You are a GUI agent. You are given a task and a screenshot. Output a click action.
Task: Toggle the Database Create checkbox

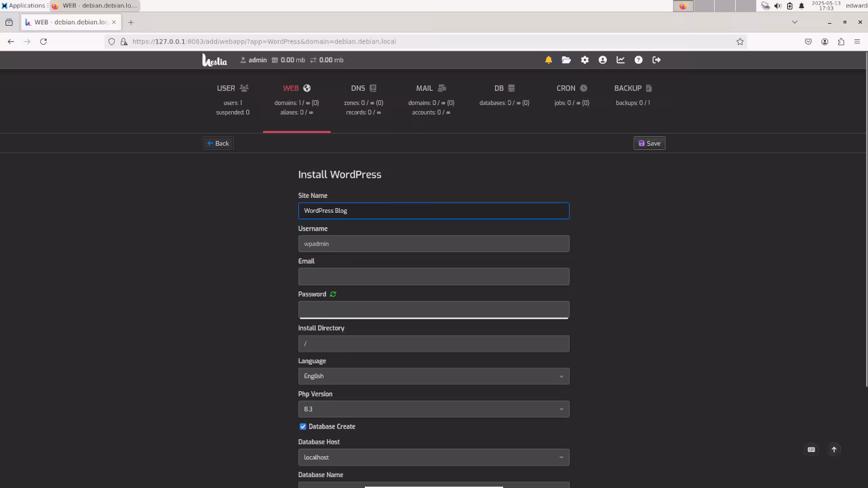pyautogui.click(x=303, y=426)
